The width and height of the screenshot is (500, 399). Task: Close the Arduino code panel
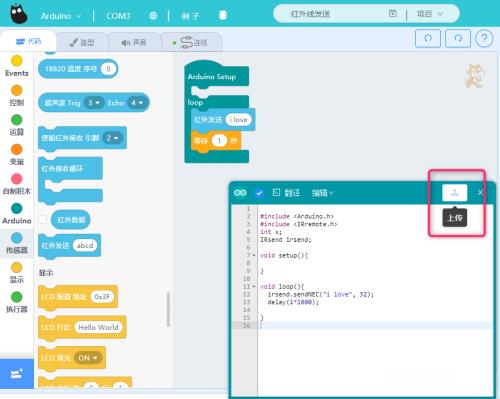coord(480,192)
